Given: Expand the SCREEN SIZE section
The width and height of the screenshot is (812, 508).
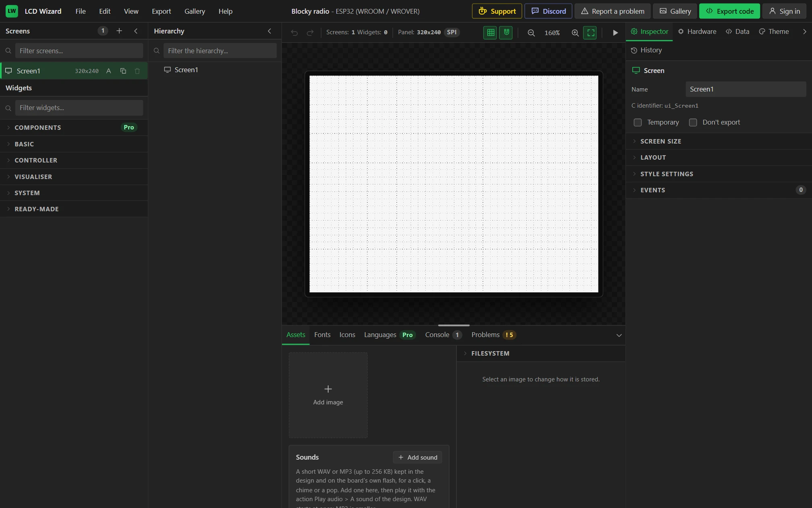Looking at the screenshot, I should point(719,141).
